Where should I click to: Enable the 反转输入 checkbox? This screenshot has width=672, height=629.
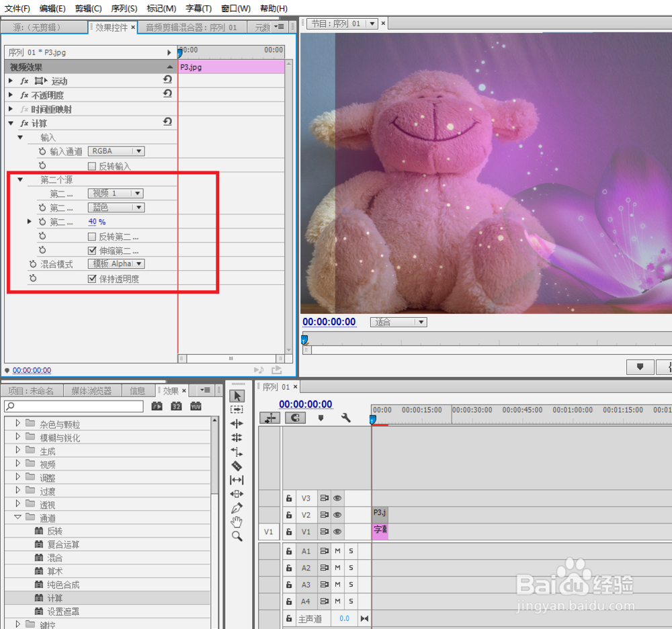coord(91,166)
